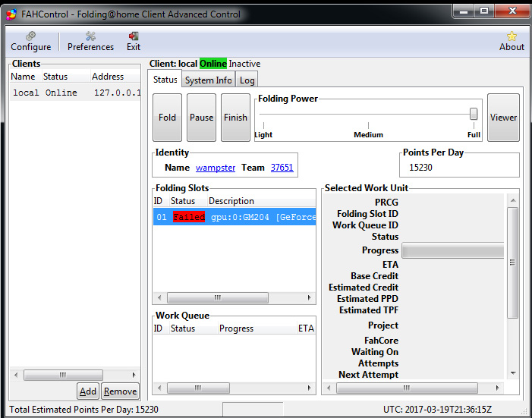Click the Finish button
This screenshot has height=418, width=532.
[235, 118]
